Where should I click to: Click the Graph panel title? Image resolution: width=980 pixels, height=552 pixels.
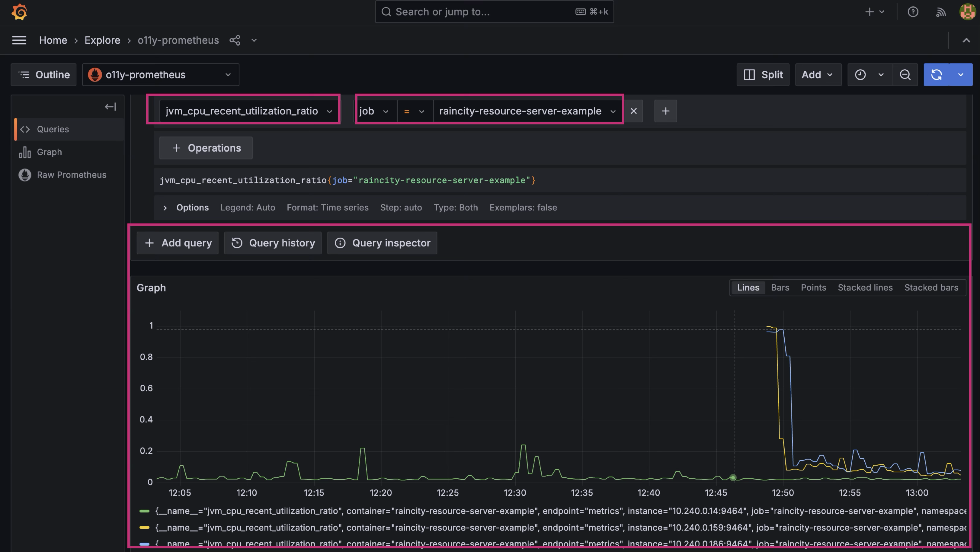tap(151, 288)
